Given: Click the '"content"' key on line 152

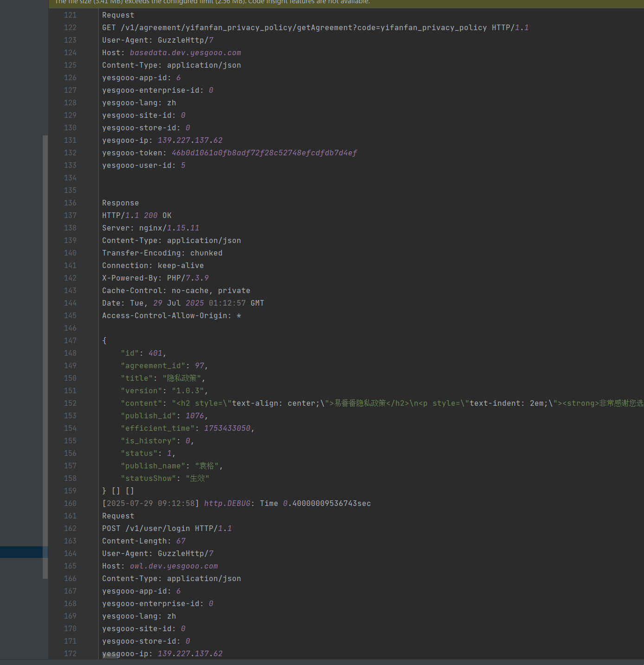Looking at the screenshot, I should tap(142, 403).
